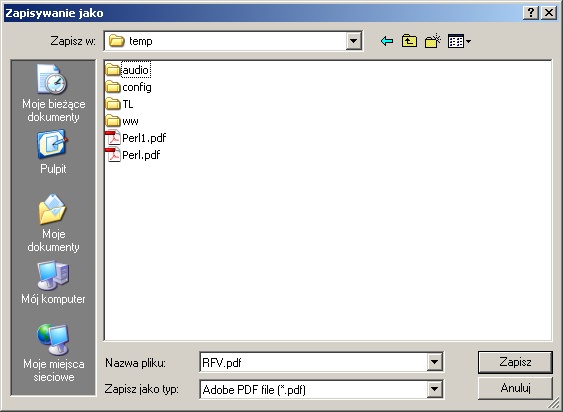Select the Perl.pdf file
This screenshot has height=412, width=563.
(x=133, y=155)
